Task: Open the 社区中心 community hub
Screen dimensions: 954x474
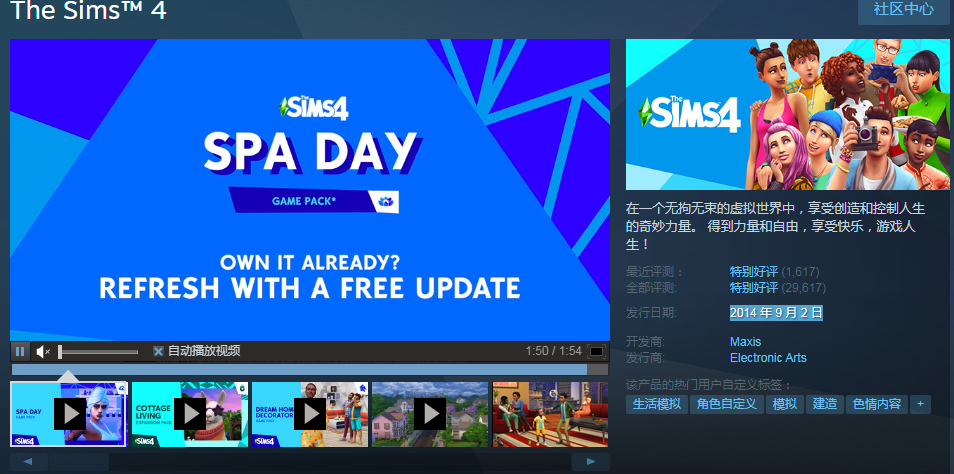Action: tap(904, 10)
